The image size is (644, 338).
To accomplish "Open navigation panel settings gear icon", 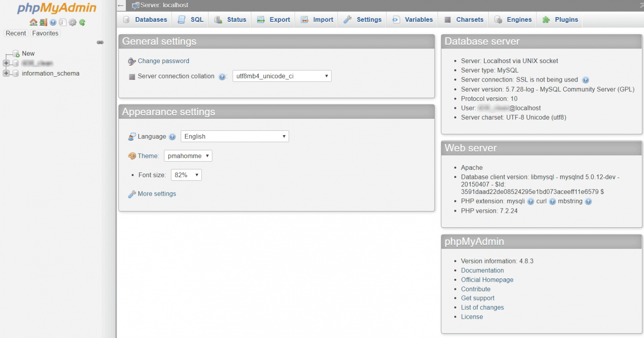I will (73, 22).
